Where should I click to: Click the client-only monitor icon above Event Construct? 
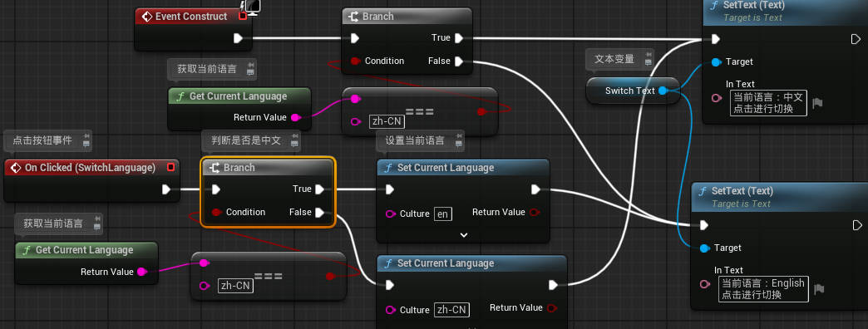pos(253,7)
